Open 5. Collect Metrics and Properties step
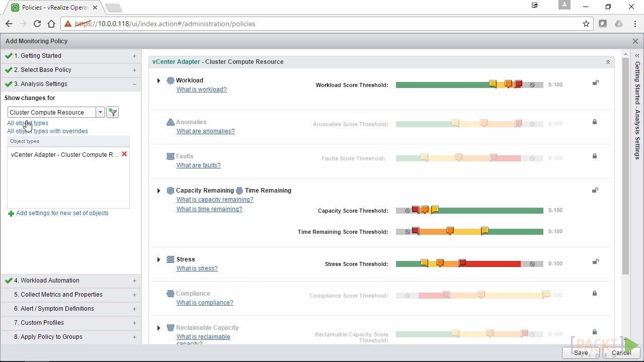Screen dimensions: 644x362 click(x=71, y=295)
